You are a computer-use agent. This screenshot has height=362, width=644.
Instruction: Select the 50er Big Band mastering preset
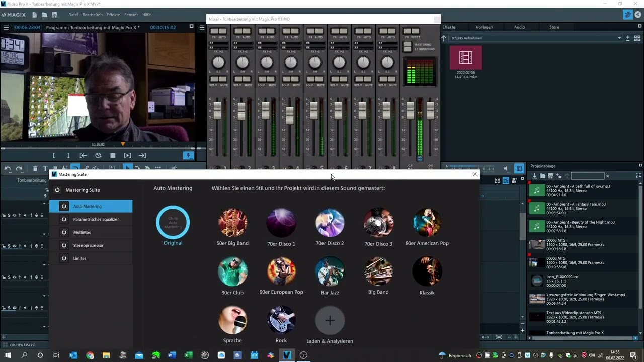tap(232, 222)
